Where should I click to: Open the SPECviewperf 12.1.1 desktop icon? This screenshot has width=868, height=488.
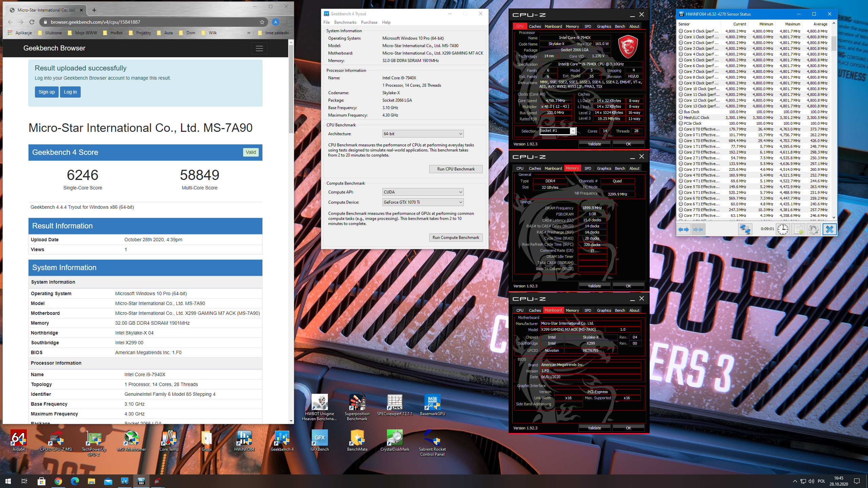(x=395, y=405)
